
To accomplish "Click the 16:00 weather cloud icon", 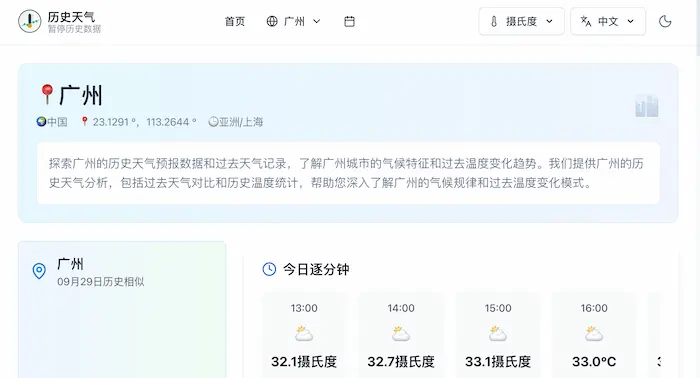I will [x=594, y=333].
